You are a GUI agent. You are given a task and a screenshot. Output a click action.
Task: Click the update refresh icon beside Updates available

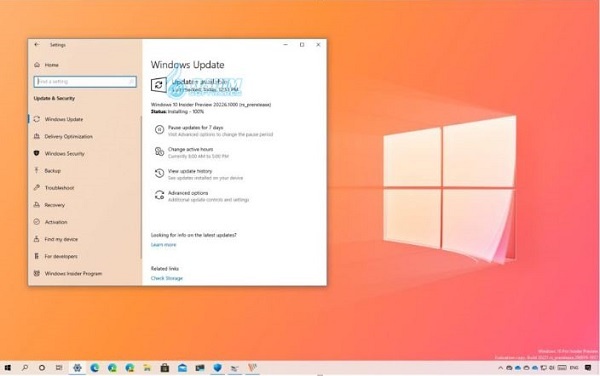coord(158,85)
